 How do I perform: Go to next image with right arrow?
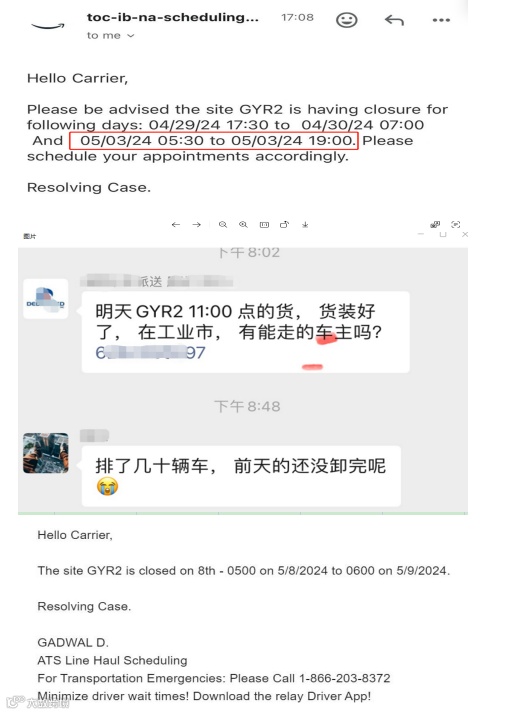pyautogui.click(x=196, y=224)
